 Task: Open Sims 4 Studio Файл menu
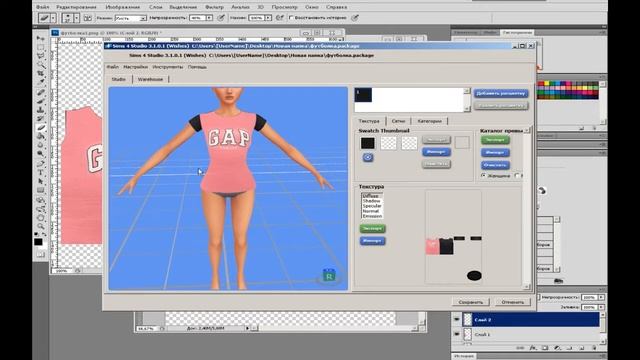pyautogui.click(x=113, y=67)
